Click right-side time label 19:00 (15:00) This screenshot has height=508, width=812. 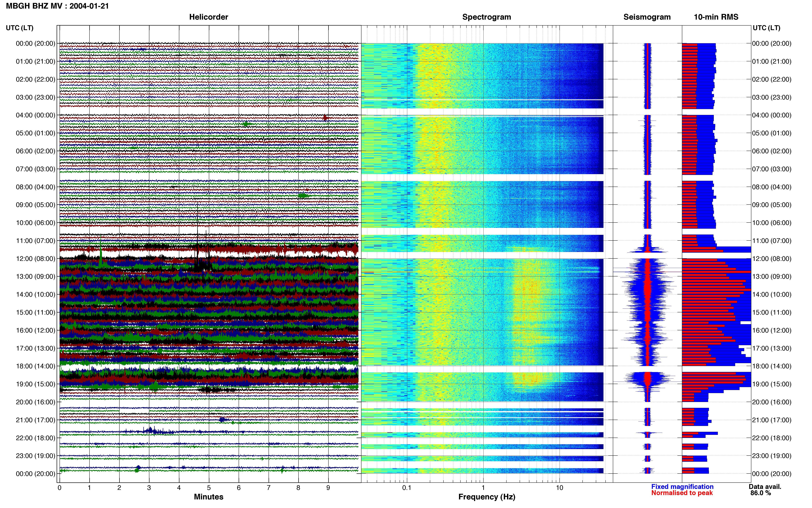point(772,384)
